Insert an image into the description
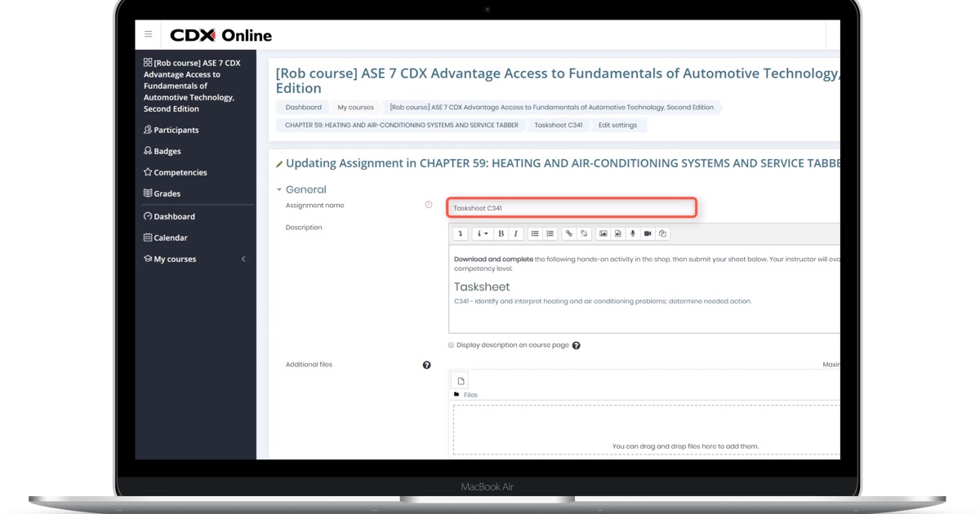This screenshot has width=980, height=514. click(x=603, y=234)
